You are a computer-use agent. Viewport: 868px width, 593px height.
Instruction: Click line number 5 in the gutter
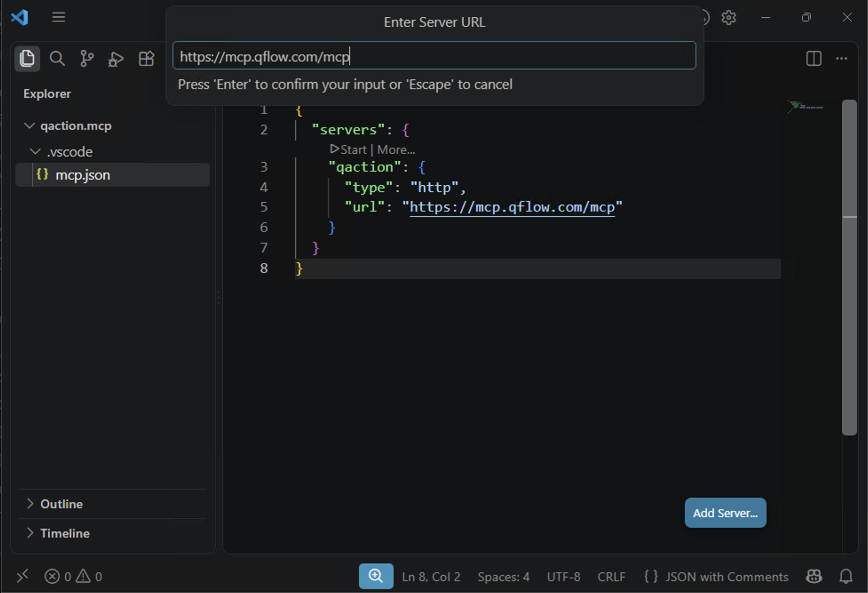coord(264,207)
